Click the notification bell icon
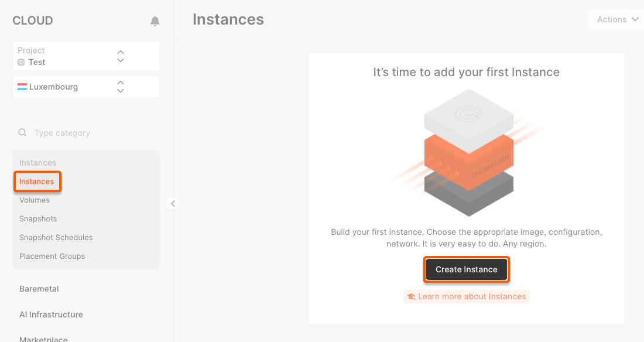 click(x=155, y=20)
